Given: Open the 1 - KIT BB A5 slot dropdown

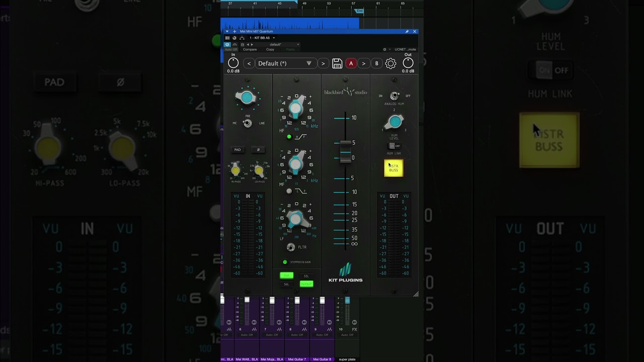Looking at the screenshot, I should point(262,38).
